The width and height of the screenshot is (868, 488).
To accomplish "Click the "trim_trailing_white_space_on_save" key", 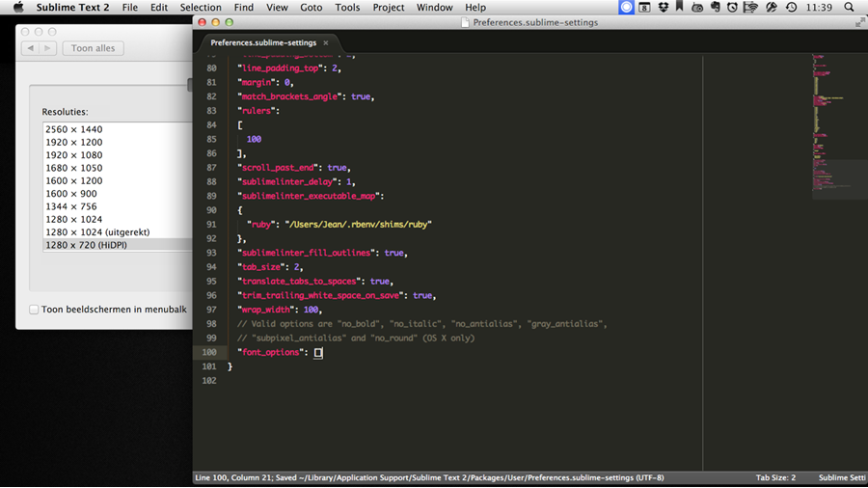I will point(320,295).
